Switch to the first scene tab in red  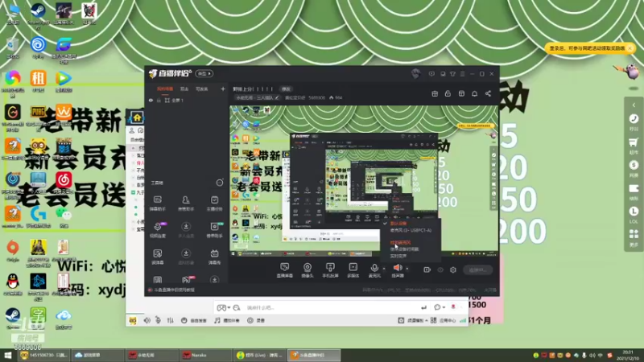pos(165,88)
